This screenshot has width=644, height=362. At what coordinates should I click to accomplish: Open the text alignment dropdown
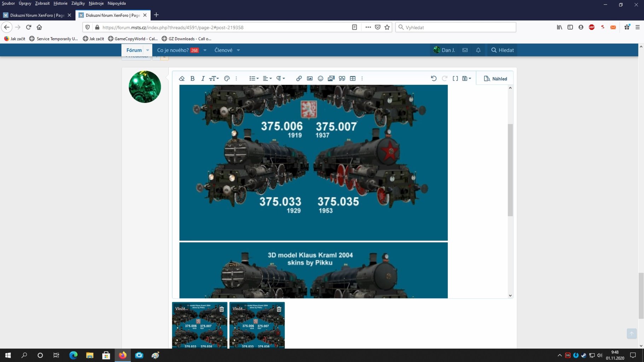(x=267, y=78)
